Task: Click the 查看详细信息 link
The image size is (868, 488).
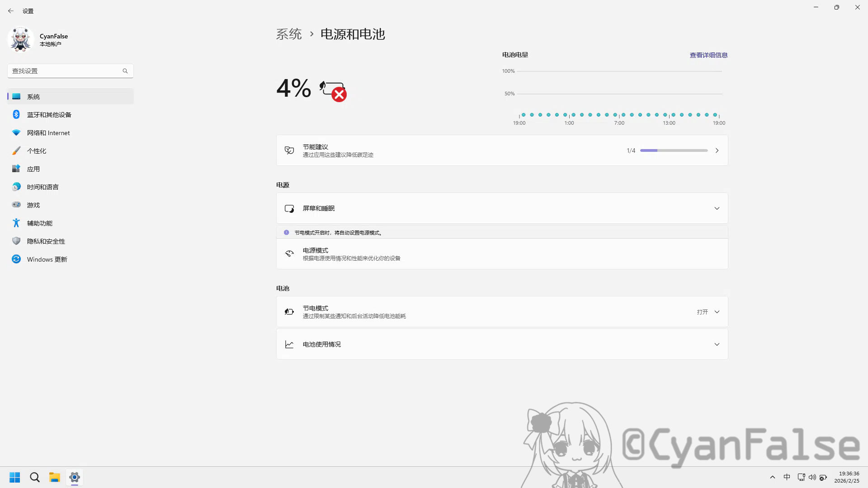Action: [708, 55]
